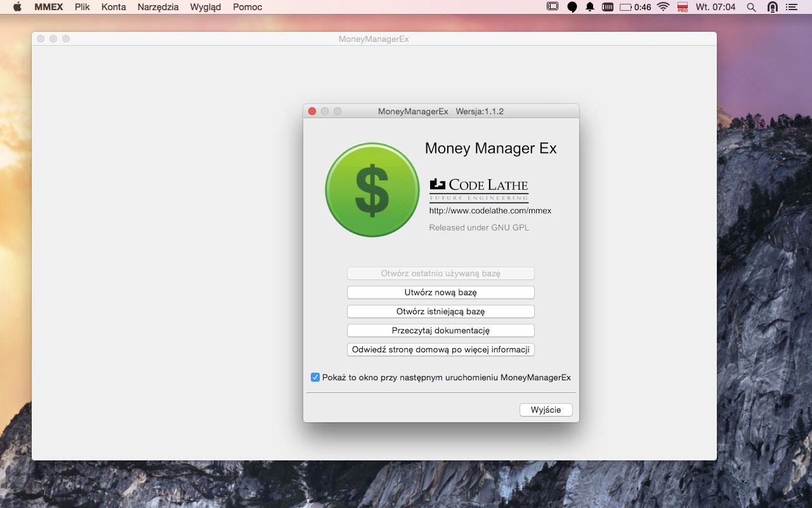Click the Wi-Fi status icon
Viewport: 812px width, 508px height.
point(664,7)
